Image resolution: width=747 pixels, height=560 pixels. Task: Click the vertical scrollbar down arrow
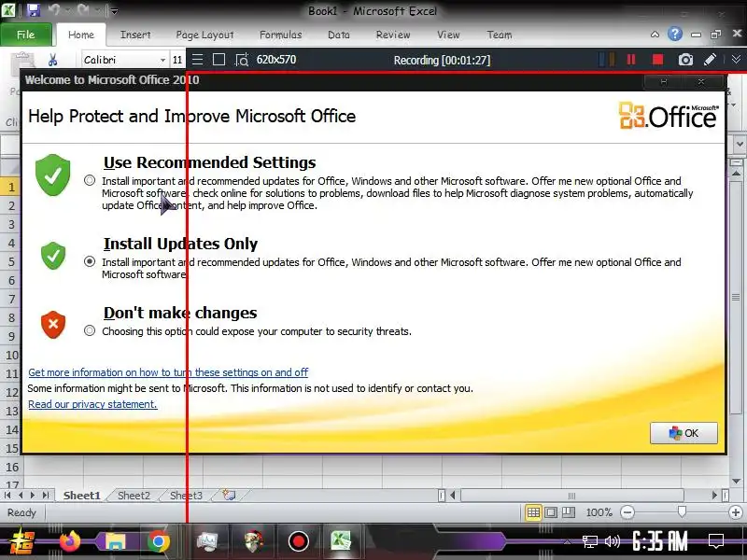pos(737,481)
